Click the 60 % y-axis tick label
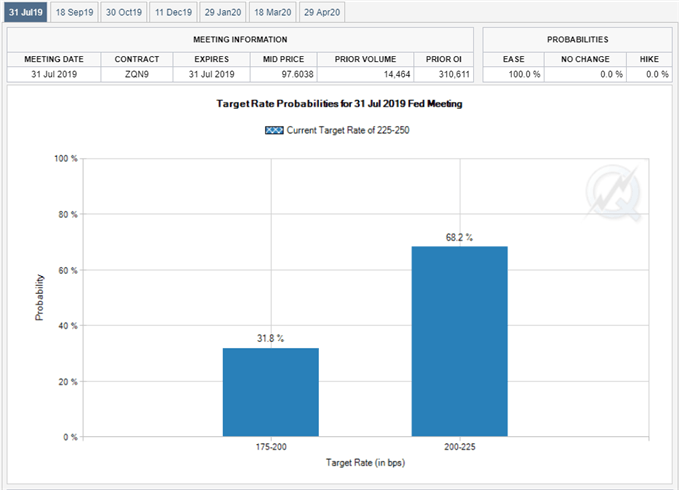Viewport: 679px width, 490px height. pyautogui.click(x=68, y=270)
